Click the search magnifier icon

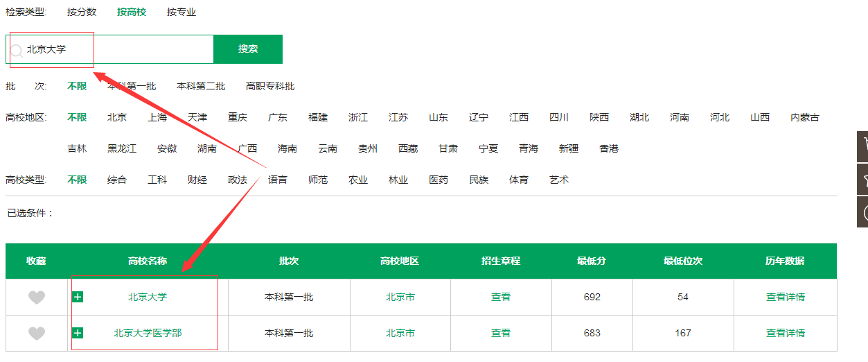tap(17, 51)
